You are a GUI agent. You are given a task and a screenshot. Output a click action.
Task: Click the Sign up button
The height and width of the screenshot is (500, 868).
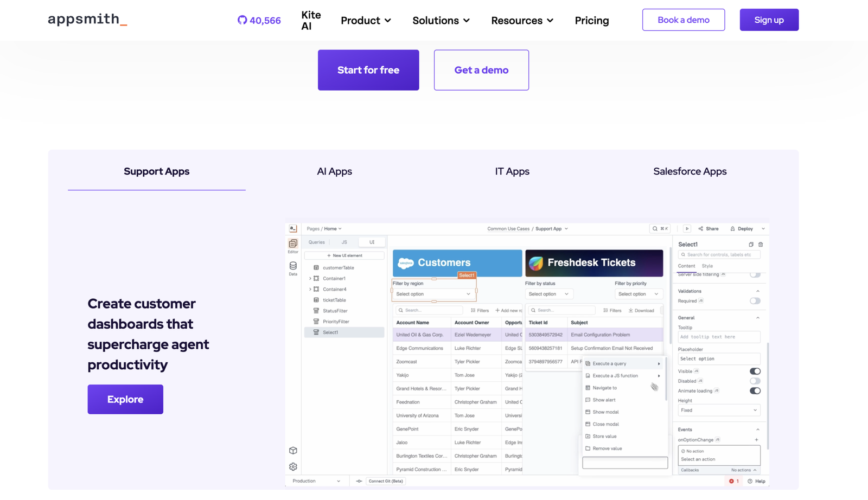[x=769, y=20]
